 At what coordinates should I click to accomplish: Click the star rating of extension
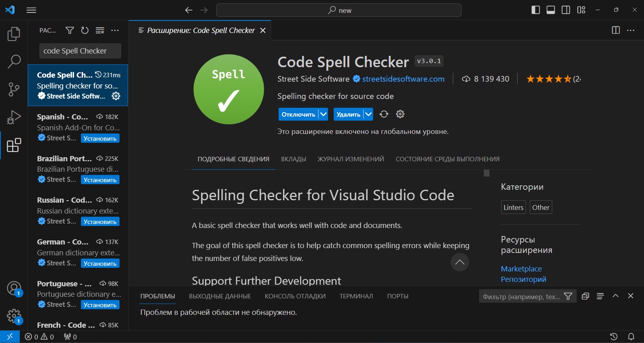[553, 79]
